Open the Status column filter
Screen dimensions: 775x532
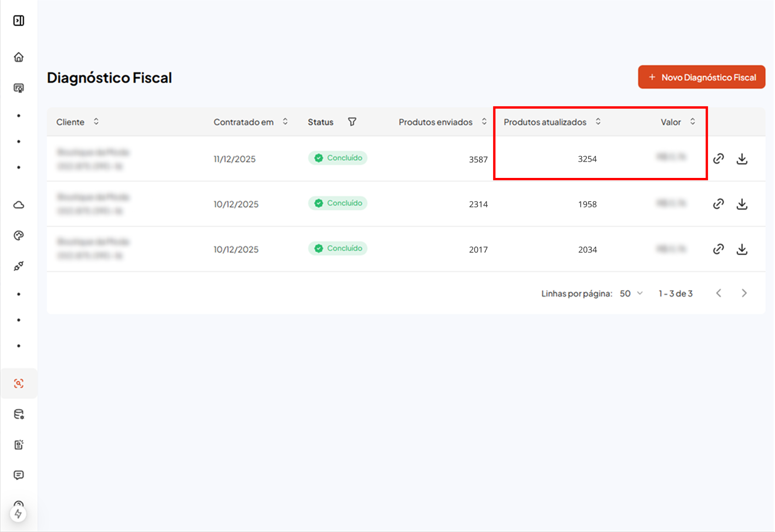352,122
